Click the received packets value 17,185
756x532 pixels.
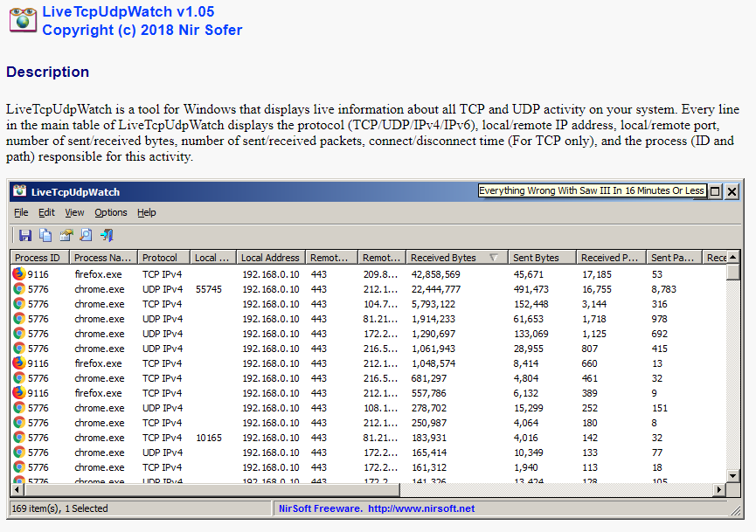tap(596, 274)
